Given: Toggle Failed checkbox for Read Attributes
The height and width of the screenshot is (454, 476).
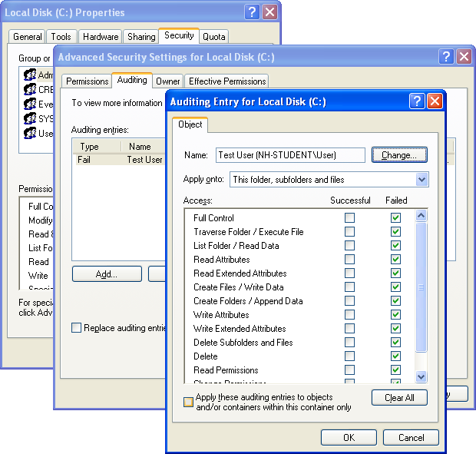Looking at the screenshot, I should click(x=395, y=260).
